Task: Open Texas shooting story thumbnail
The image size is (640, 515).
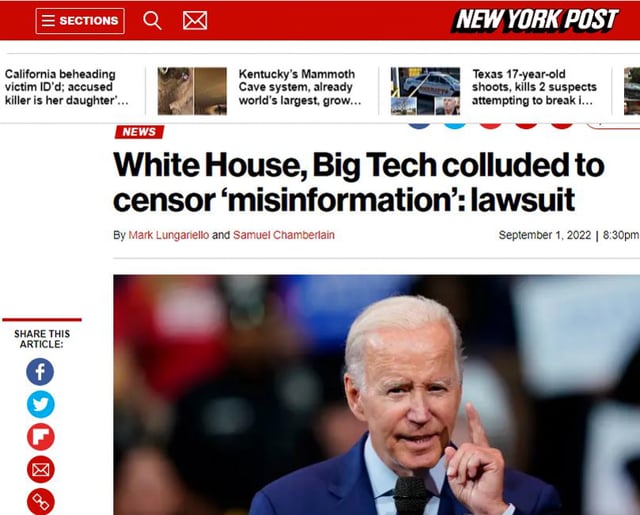Action: click(425, 91)
